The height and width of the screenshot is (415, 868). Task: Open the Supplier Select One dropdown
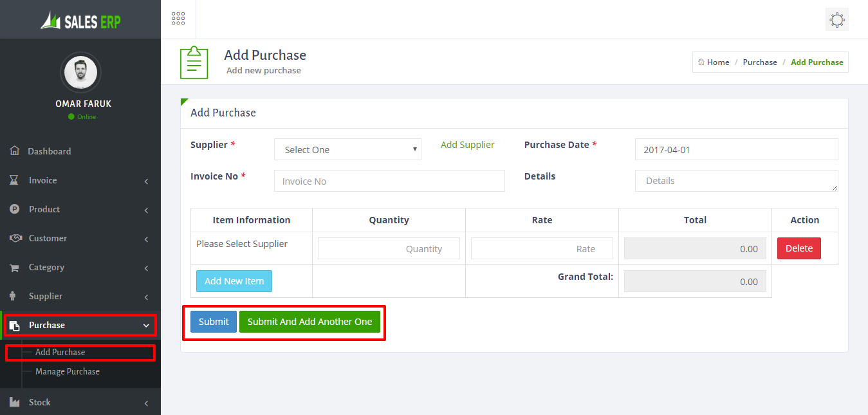click(x=347, y=149)
